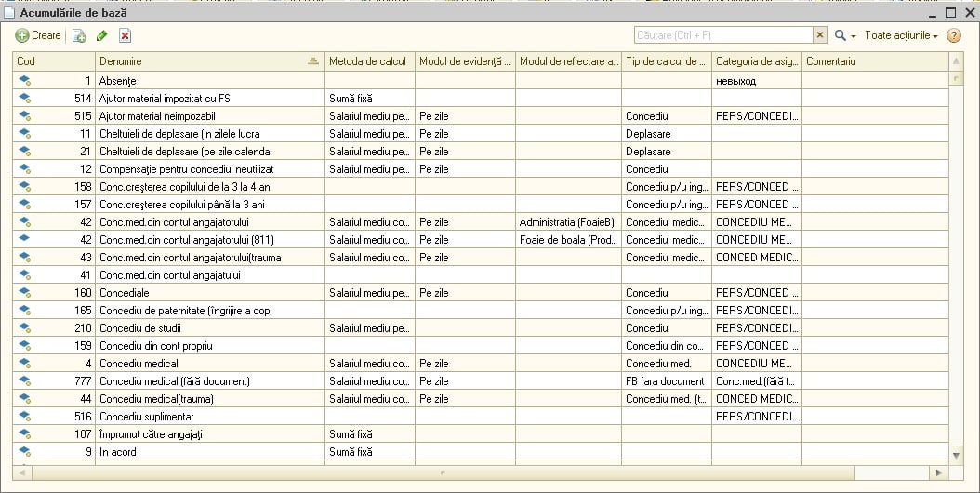Image resolution: width=980 pixels, height=493 pixels.
Task: Select Ajutor material neimpozabil
Action: click(157, 115)
